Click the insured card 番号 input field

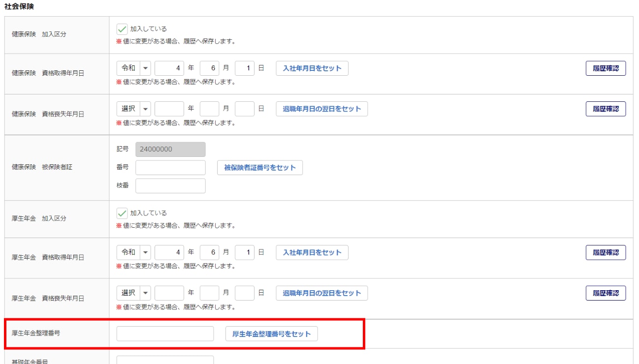coord(170,168)
